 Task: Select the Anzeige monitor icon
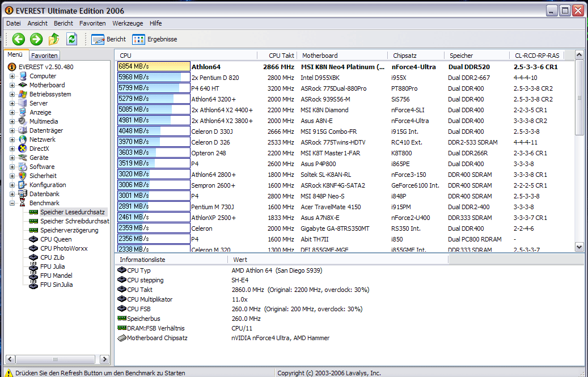pos(23,112)
